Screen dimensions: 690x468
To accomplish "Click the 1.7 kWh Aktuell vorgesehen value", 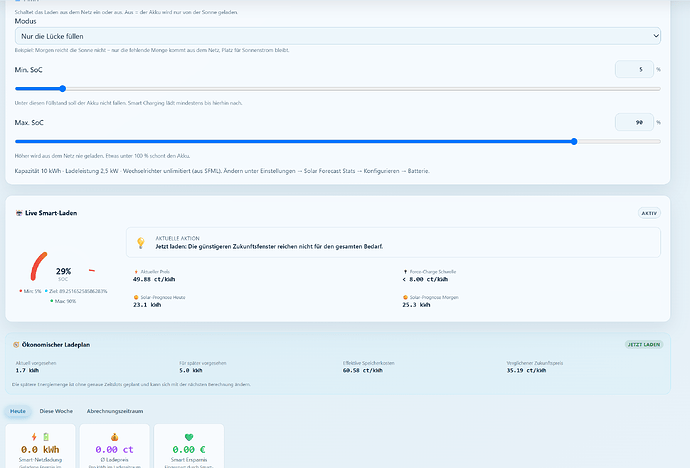I will (x=27, y=370).
